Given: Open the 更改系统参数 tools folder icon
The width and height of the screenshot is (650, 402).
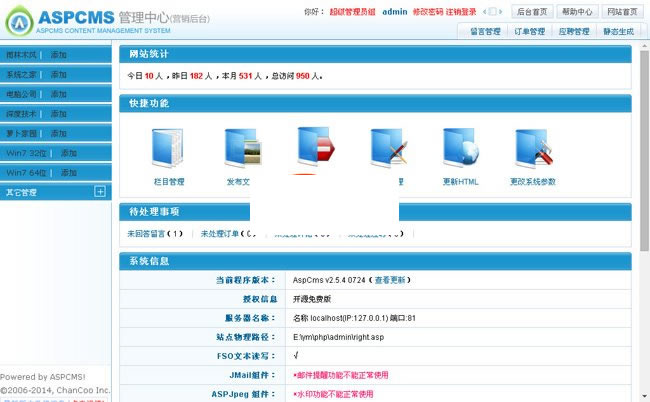Looking at the screenshot, I should click(534, 148).
